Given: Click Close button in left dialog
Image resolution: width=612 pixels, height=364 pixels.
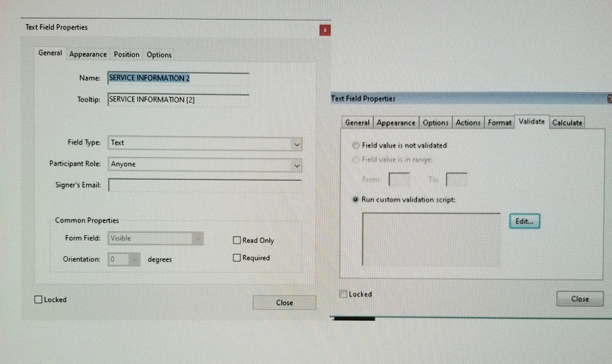Looking at the screenshot, I should [284, 303].
